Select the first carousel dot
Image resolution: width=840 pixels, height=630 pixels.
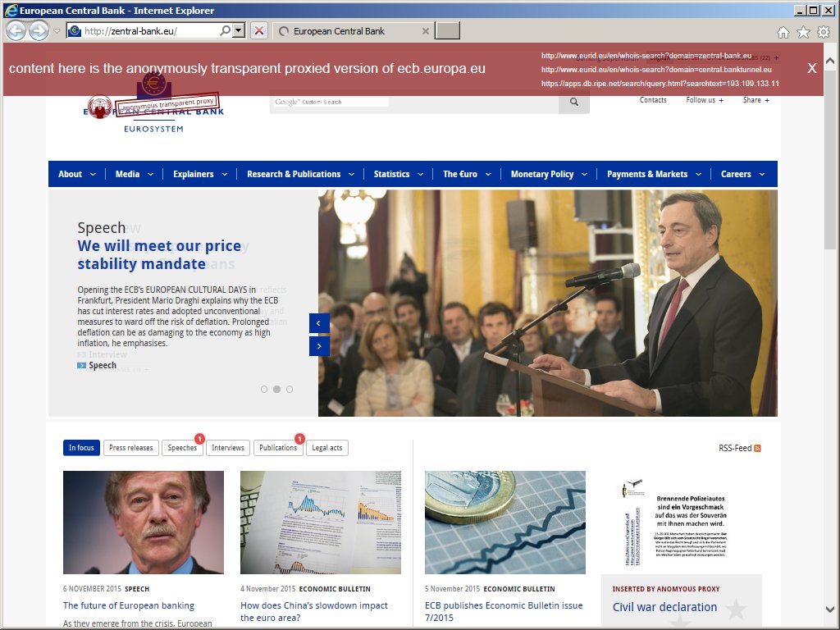(264, 390)
